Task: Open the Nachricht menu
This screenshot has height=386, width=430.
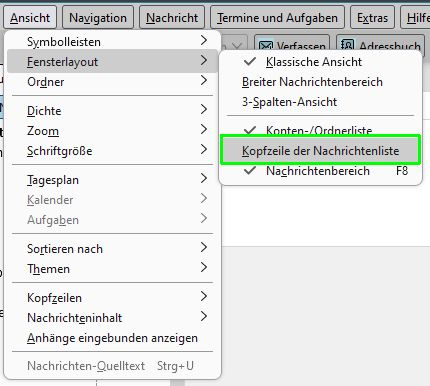Action: pos(172,18)
